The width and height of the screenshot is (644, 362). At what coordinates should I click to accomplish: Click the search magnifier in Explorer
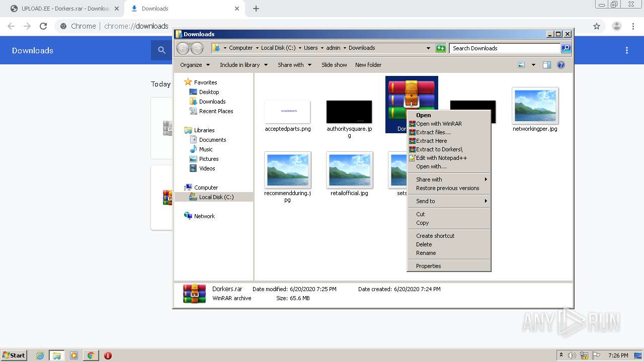(566, 48)
